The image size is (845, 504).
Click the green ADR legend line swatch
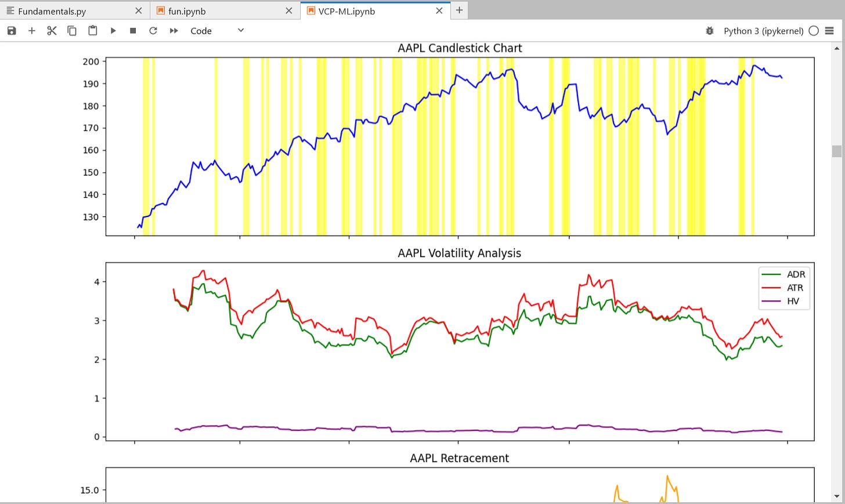click(771, 274)
